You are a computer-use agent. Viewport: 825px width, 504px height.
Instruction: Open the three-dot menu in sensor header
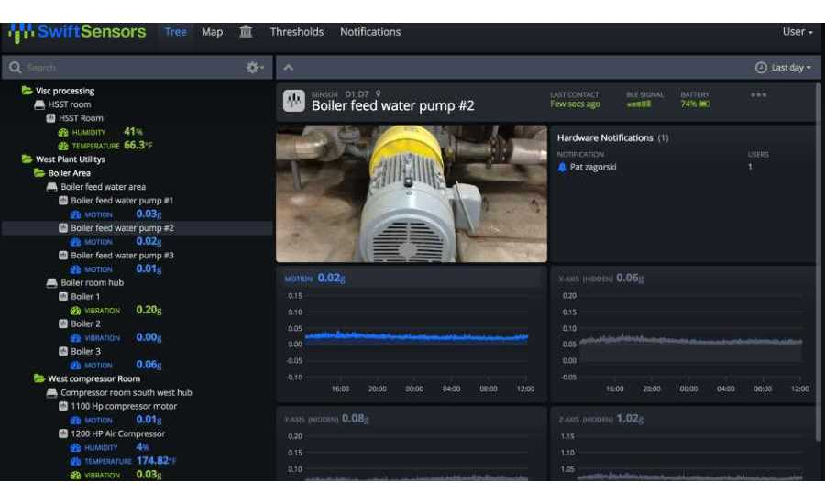(758, 94)
